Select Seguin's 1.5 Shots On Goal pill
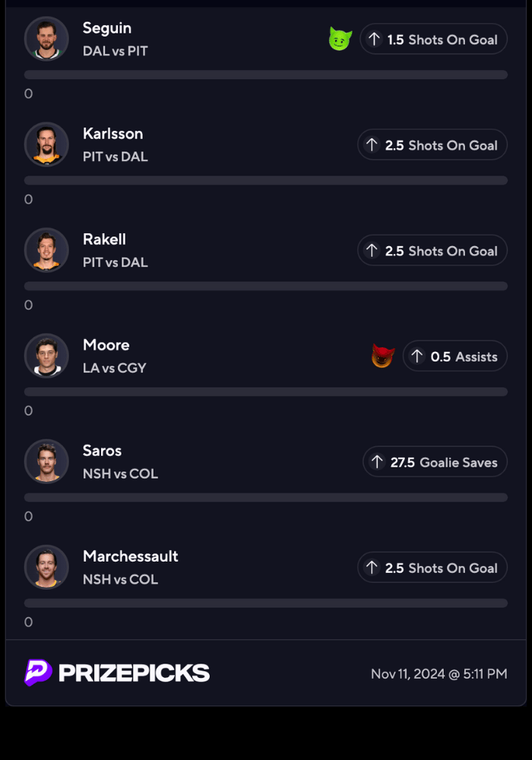The width and height of the screenshot is (532, 760). click(x=433, y=40)
